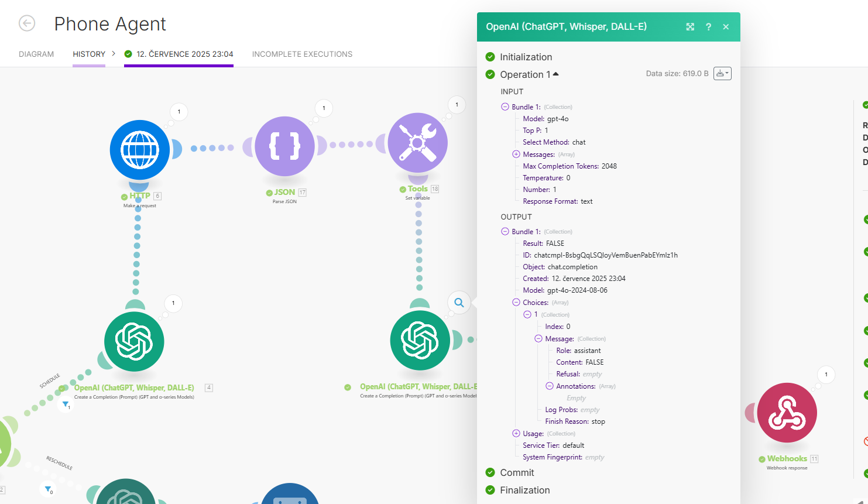Collapse the Choices array
The height and width of the screenshot is (504, 868).
pyautogui.click(x=516, y=303)
